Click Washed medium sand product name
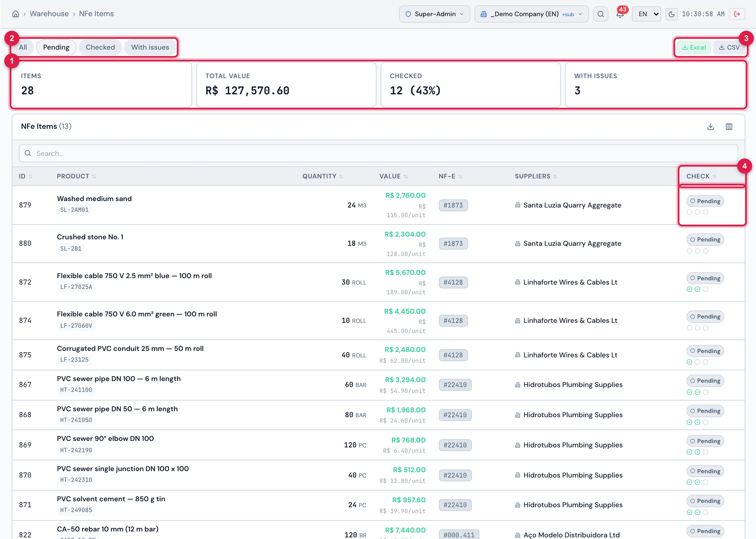 coord(94,199)
